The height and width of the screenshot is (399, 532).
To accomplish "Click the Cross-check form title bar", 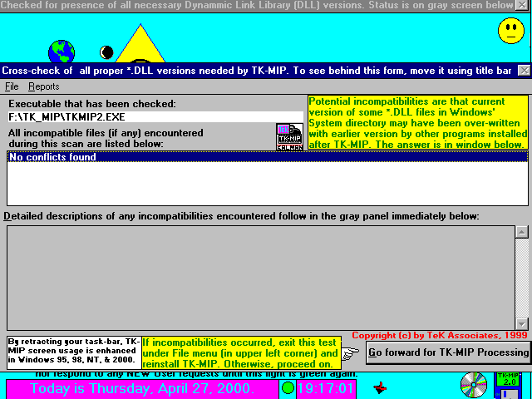I will click(258, 71).
